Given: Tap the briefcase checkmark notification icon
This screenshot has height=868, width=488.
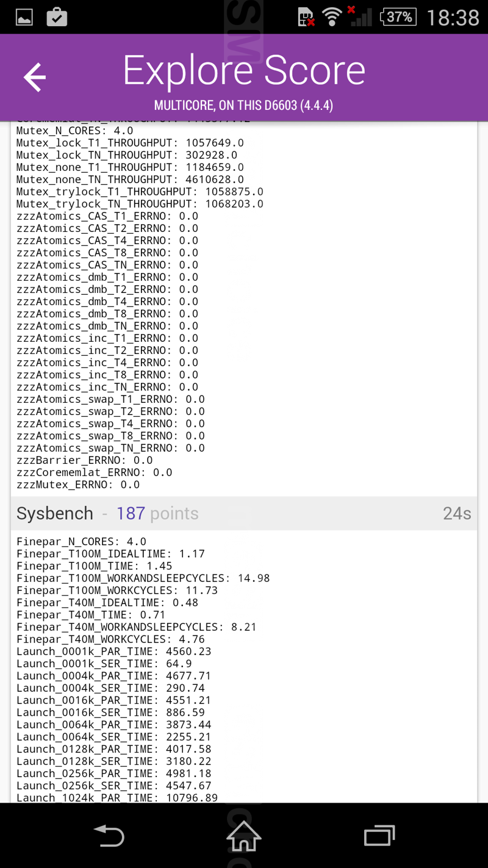Looking at the screenshot, I should click(57, 17).
